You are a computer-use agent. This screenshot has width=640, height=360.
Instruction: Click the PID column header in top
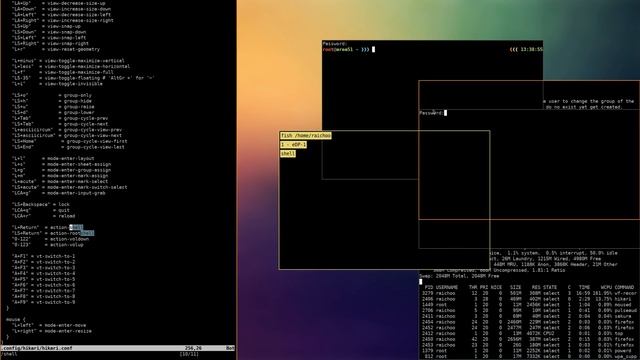pos(429,287)
